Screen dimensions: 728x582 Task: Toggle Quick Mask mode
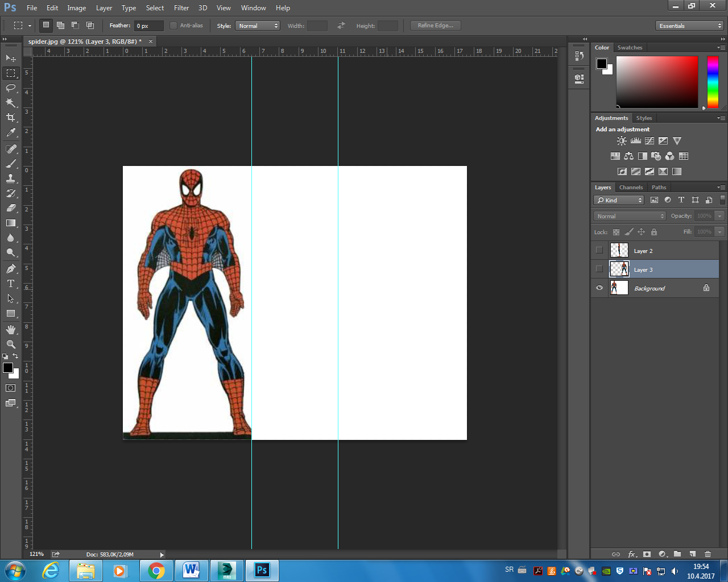[11, 388]
